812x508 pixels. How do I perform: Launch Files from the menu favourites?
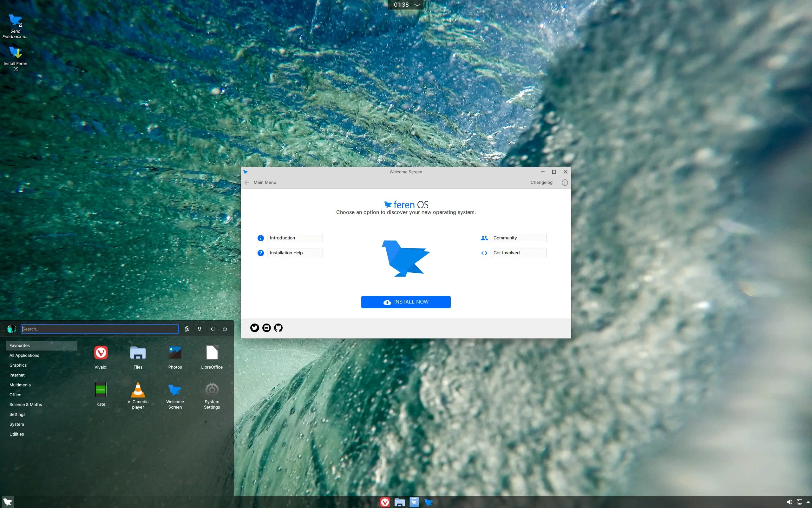tap(138, 353)
